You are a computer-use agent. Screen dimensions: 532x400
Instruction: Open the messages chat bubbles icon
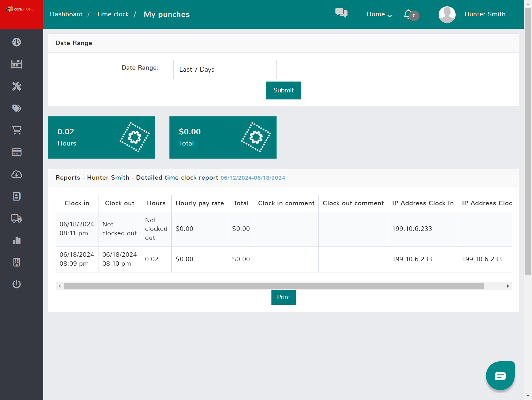(x=341, y=13)
